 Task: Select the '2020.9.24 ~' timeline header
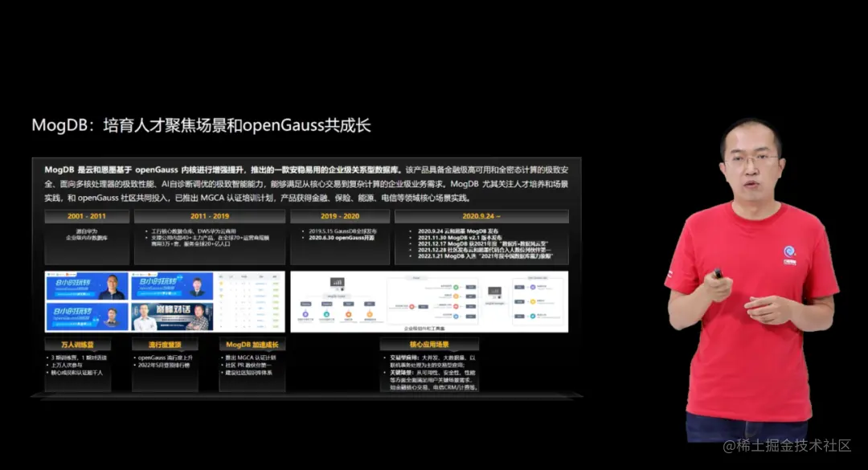pyautogui.click(x=481, y=216)
